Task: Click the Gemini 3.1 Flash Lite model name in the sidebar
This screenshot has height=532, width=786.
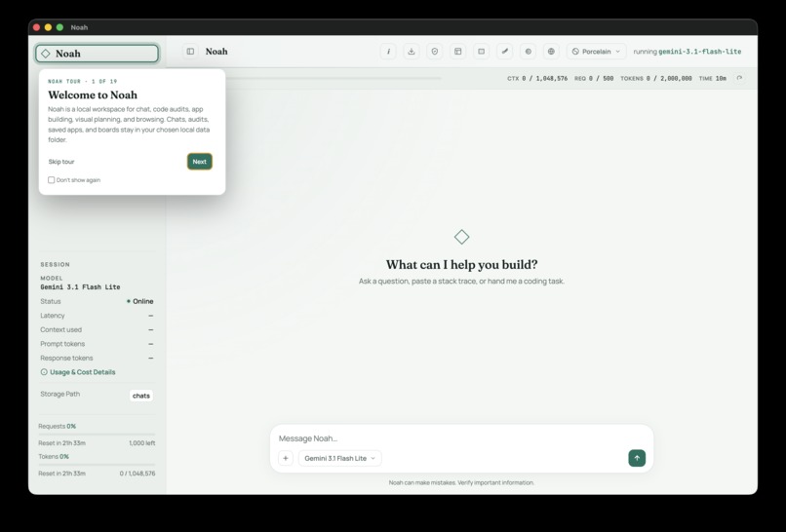Action: point(80,287)
